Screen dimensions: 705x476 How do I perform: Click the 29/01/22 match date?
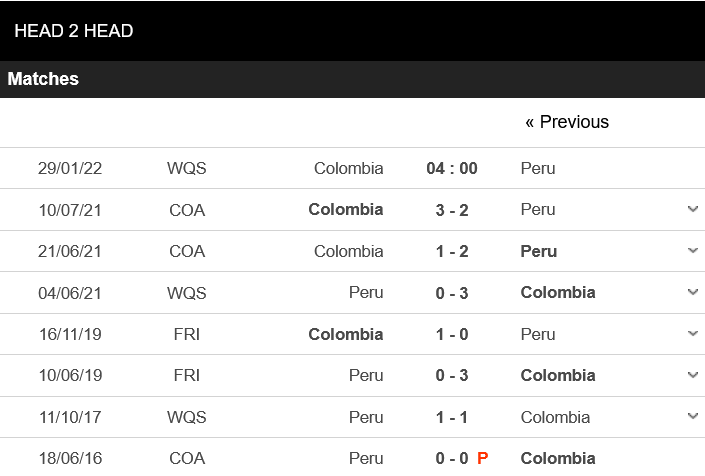click(x=70, y=168)
